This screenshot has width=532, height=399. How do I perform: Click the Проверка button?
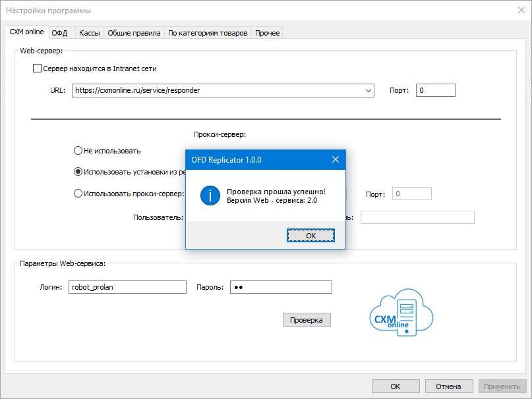click(x=307, y=320)
